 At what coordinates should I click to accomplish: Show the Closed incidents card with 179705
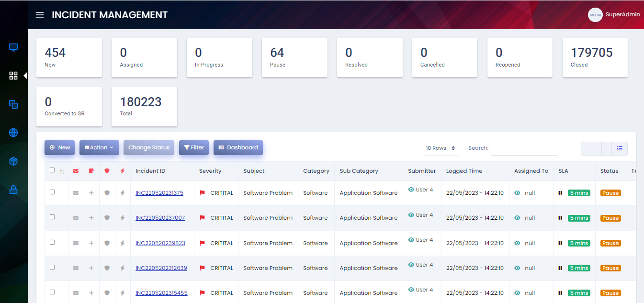(595, 57)
